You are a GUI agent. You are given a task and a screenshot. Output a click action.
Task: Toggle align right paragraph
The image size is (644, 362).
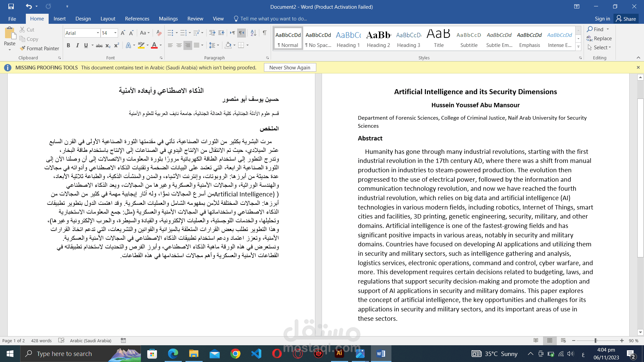(188, 45)
